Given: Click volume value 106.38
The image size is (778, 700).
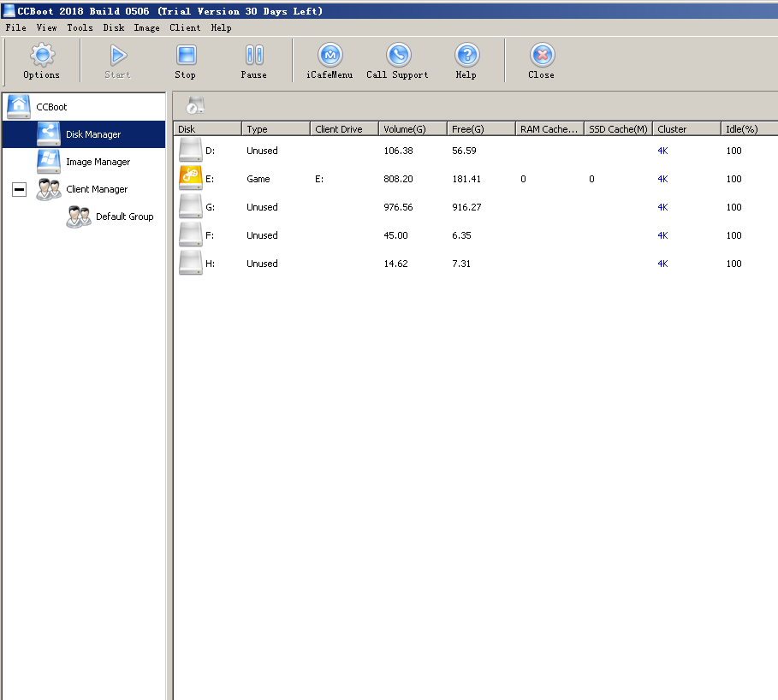Looking at the screenshot, I should point(398,151).
